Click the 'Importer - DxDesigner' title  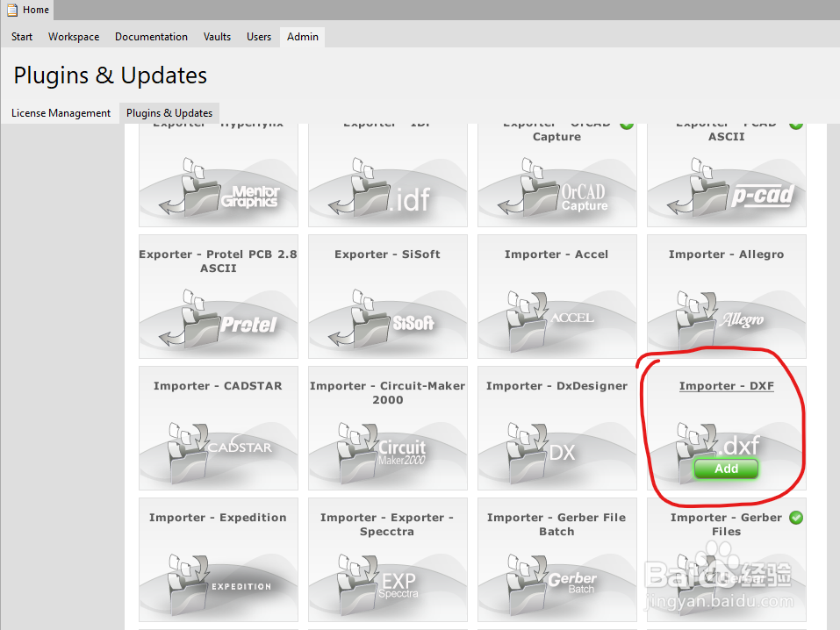tap(556, 386)
